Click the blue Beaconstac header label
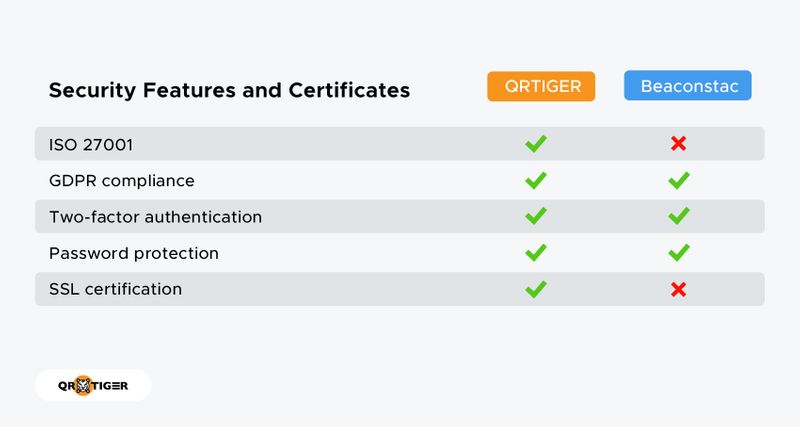 tap(688, 86)
